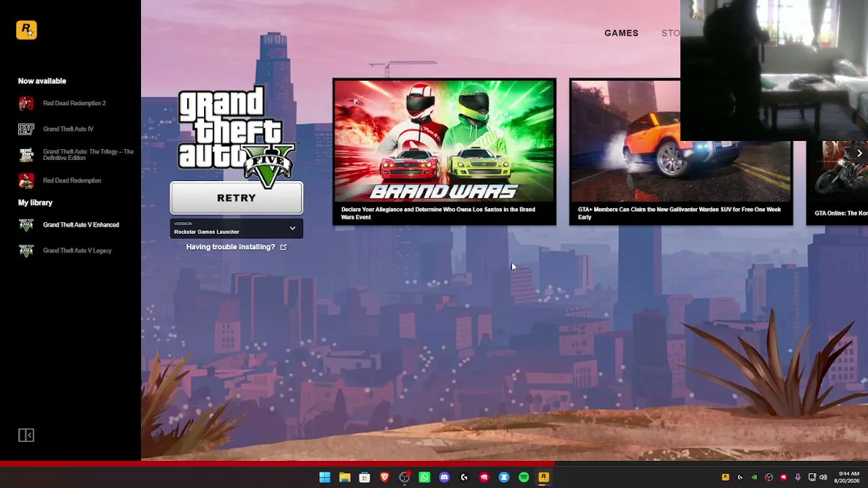
Task: Click the Grand Theft Auto V logo
Action: click(237, 138)
